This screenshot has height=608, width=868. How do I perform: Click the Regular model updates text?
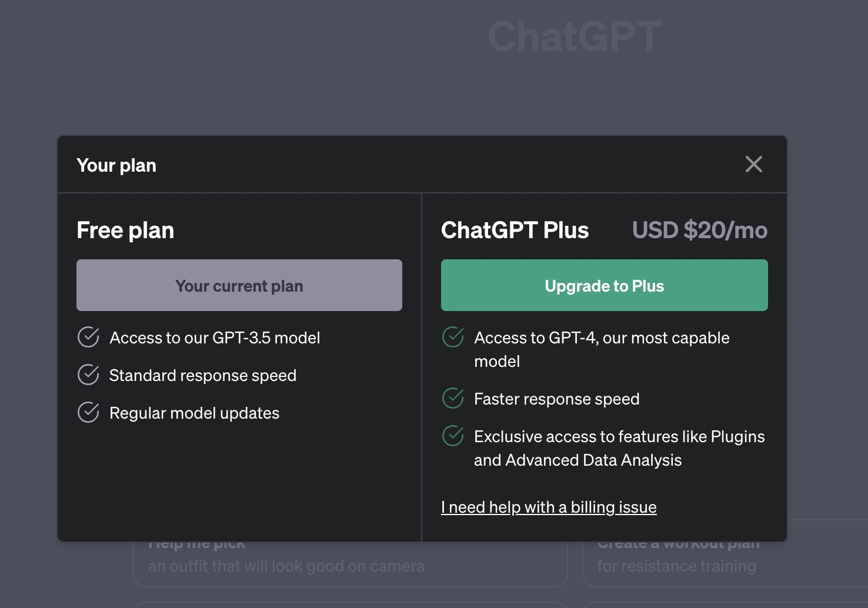click(x=194, y=413)
